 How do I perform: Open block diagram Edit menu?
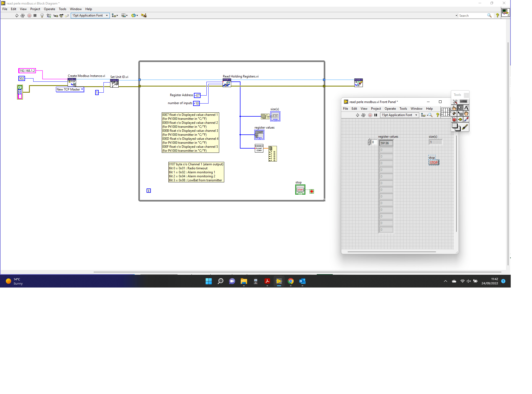(x=14, y=9)
